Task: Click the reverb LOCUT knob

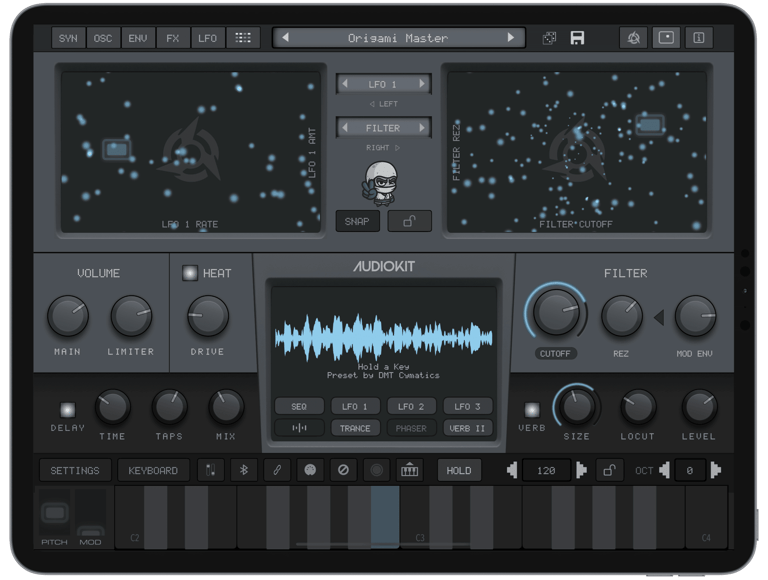Action: [638, 407]
